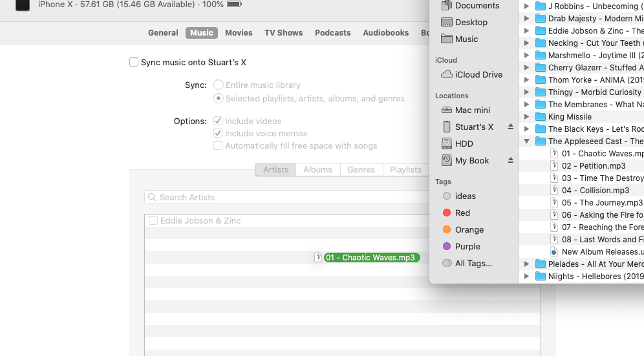Show the Albums segment
The width and height of the screenshot is (644, 356).
point(318,169)
